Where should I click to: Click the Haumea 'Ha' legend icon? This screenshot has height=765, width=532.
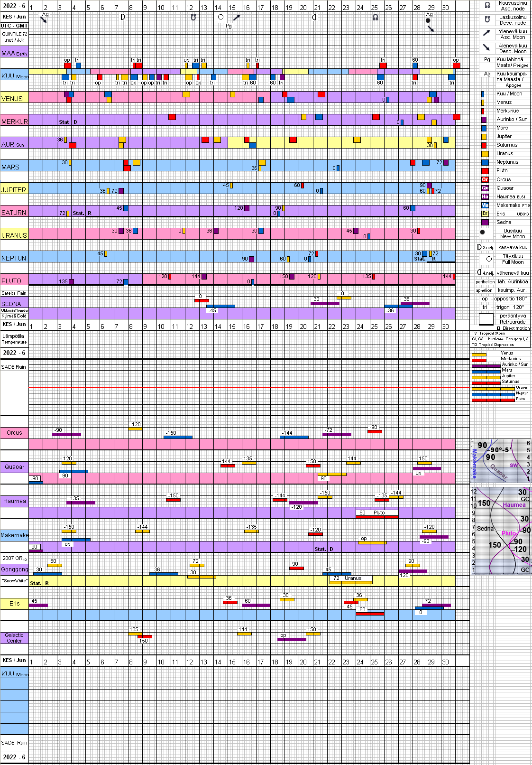click(485, 196)
